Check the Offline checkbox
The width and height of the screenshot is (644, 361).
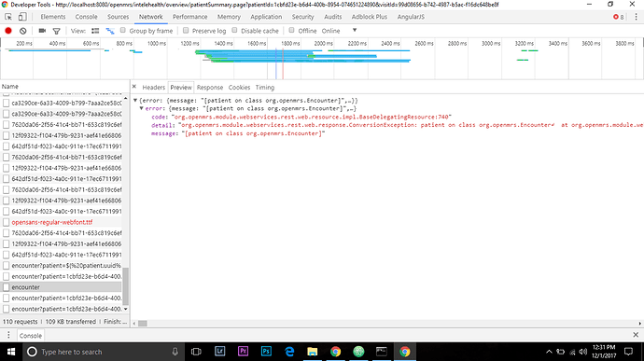click(291, 31)
